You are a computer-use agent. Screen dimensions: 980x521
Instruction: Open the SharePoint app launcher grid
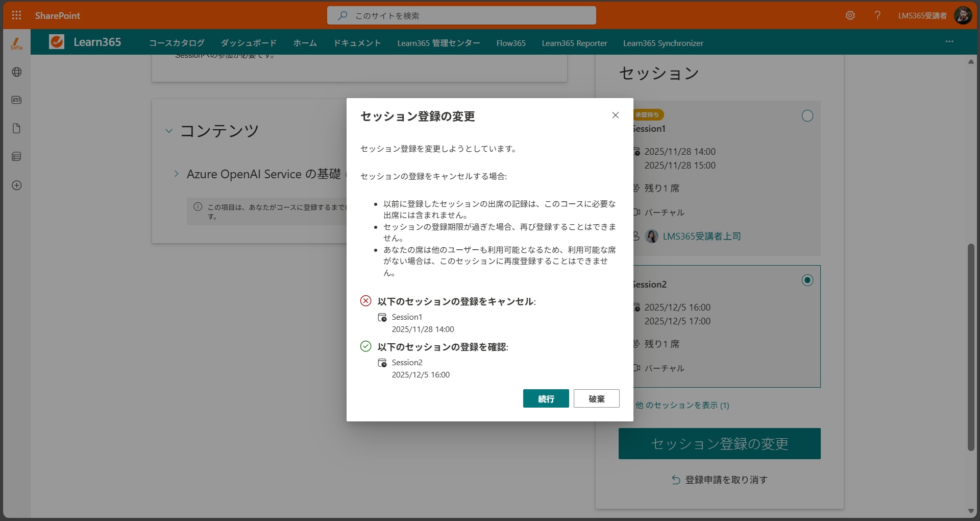[x=16, y=15]
